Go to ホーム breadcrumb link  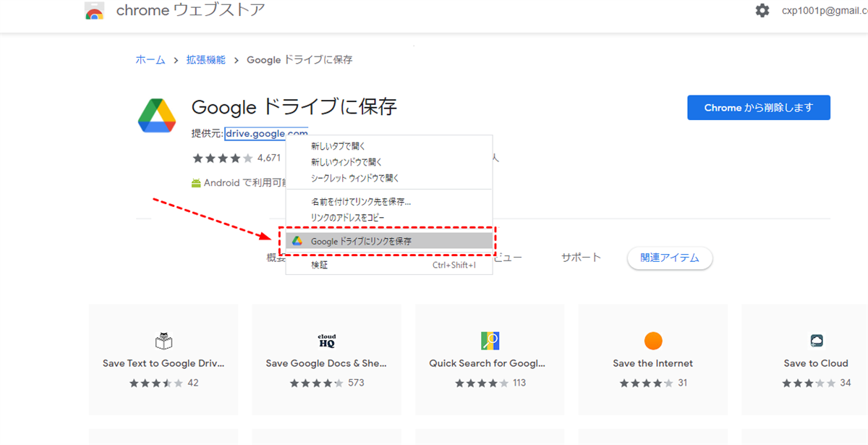[x=150, y=60]
